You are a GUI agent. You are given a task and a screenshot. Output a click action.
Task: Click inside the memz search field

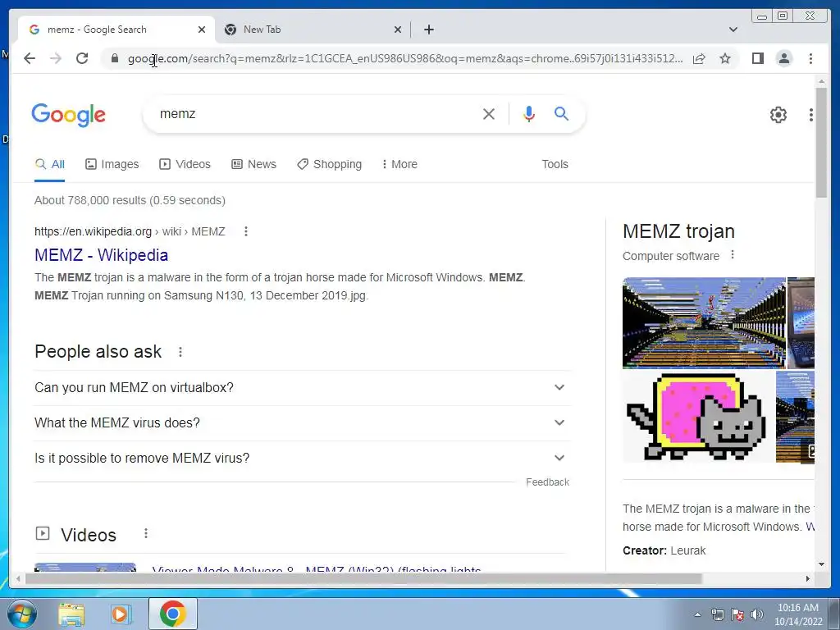pos(316,113)
